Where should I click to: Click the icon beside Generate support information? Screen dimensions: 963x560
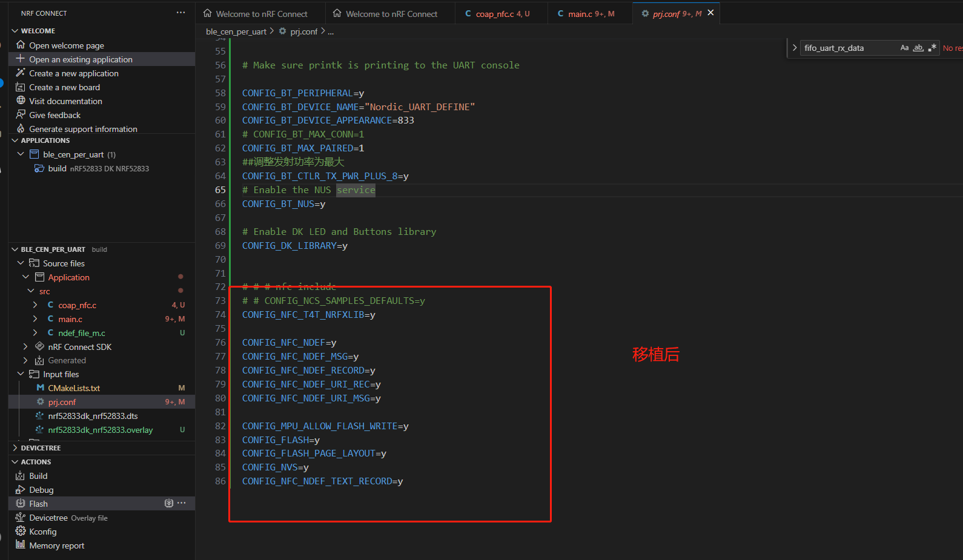click(21, 128)
